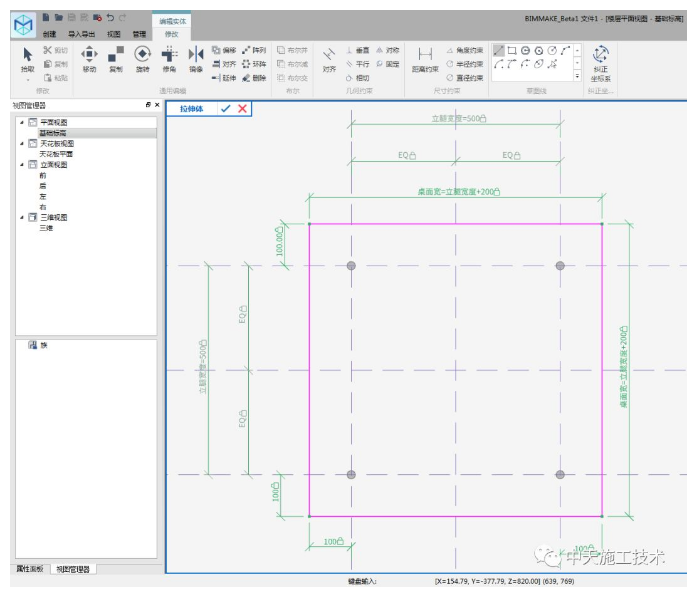This screenshot has width=692, height=592.
Task: Apply the 对称 (symmetric) constraint
Action: (388, 50)
